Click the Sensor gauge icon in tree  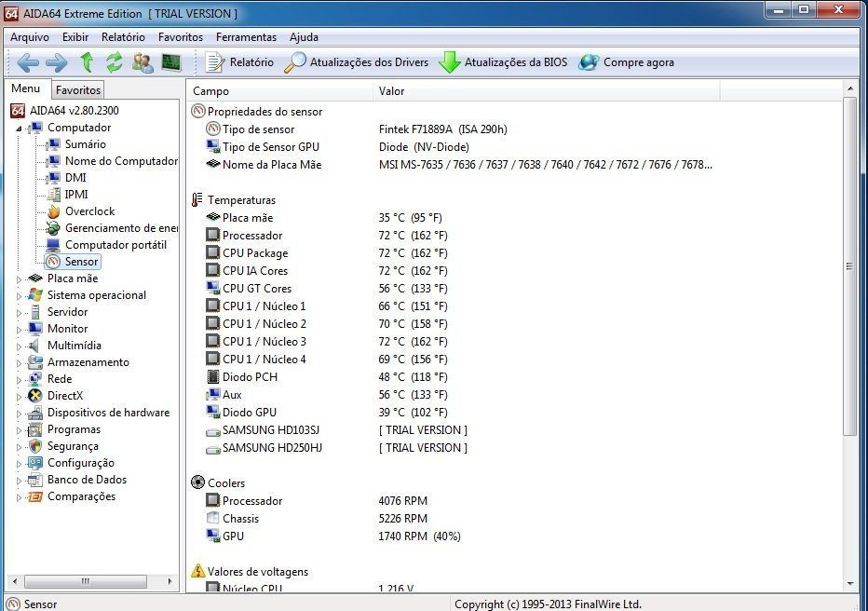pyautogui.click(x=53, y=261)
